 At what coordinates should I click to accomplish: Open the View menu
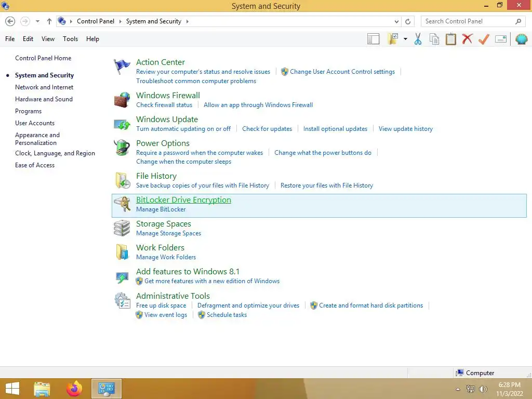tap(48, 39)
